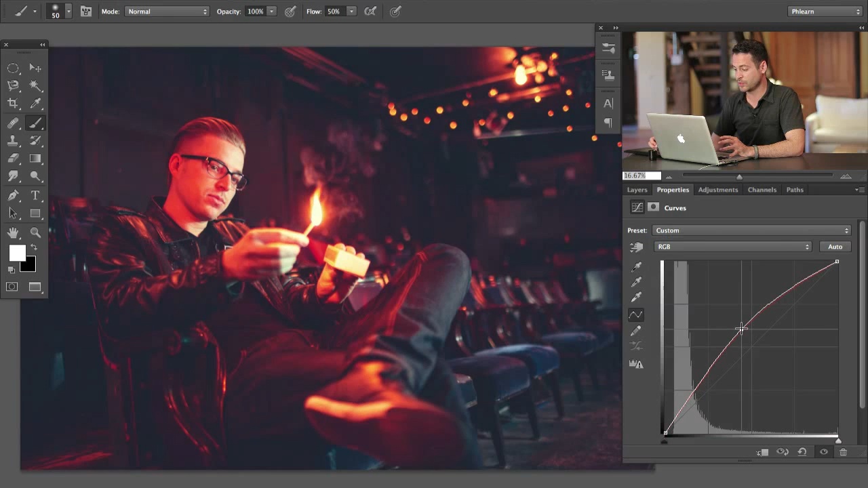Image resolution: width=868 pixels, height=488 pixels.
Task: Select the Move tool
Action: point(35,68)
